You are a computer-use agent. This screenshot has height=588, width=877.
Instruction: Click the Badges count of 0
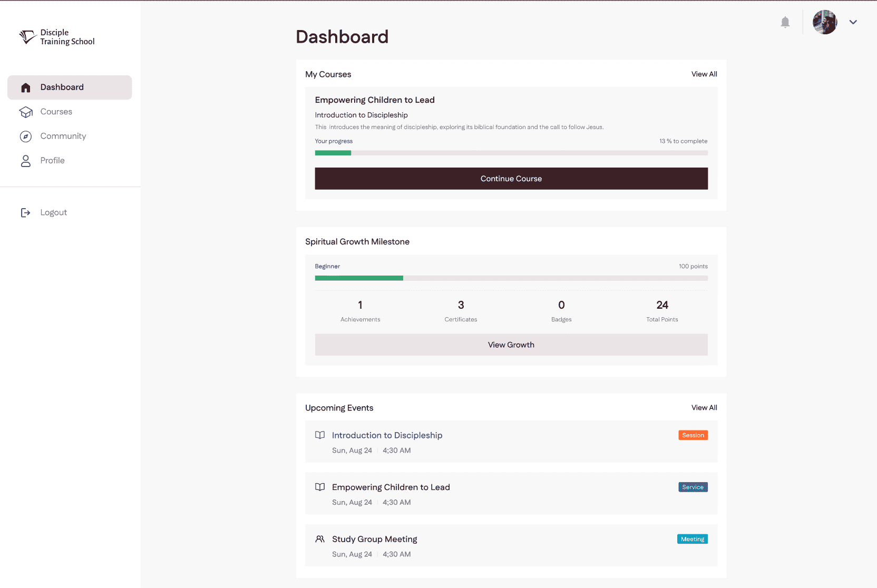coord(561,305)
